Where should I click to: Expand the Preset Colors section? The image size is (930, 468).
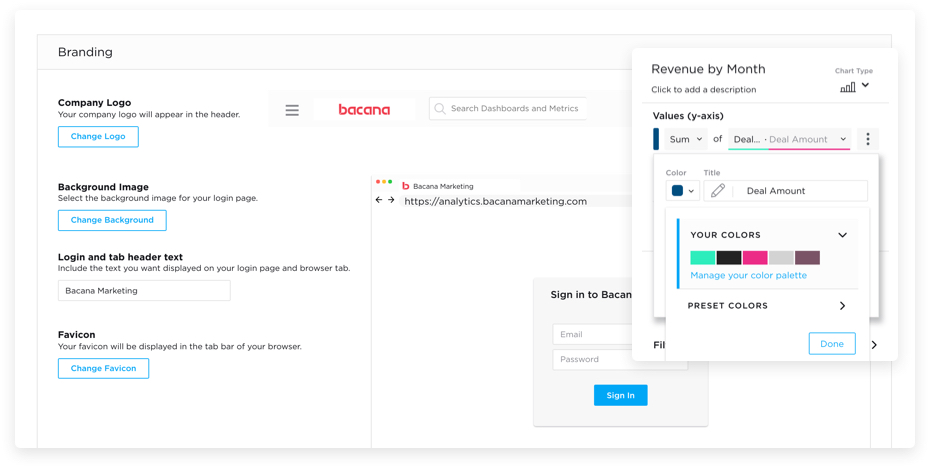[x=842, y=306]
